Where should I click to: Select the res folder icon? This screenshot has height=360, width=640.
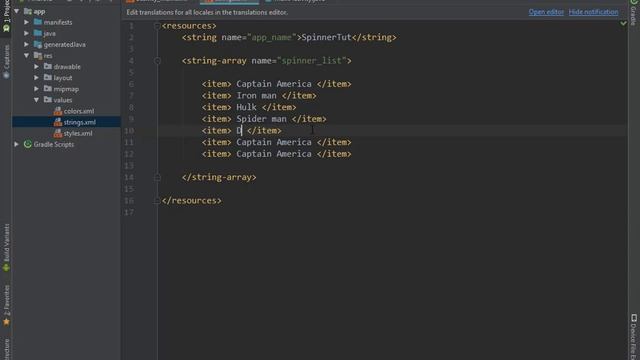(38, 55)
